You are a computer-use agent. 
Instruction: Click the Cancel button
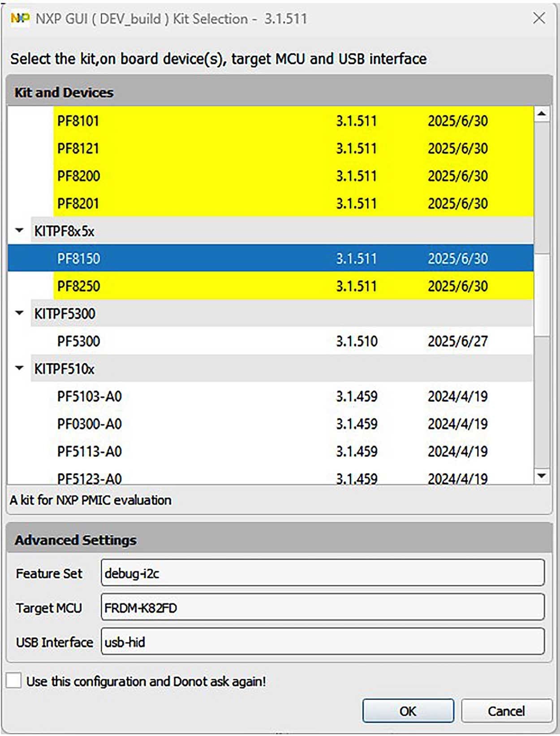coord(506,711)
